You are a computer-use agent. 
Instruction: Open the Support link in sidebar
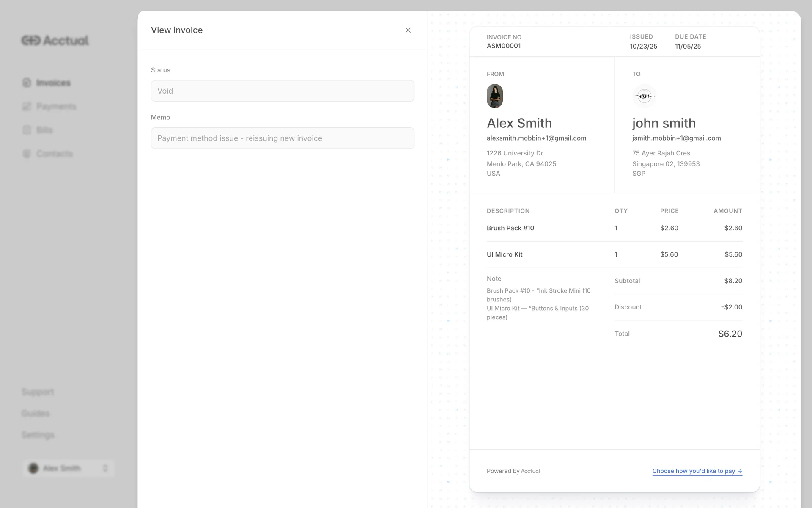tap(38, 392)
